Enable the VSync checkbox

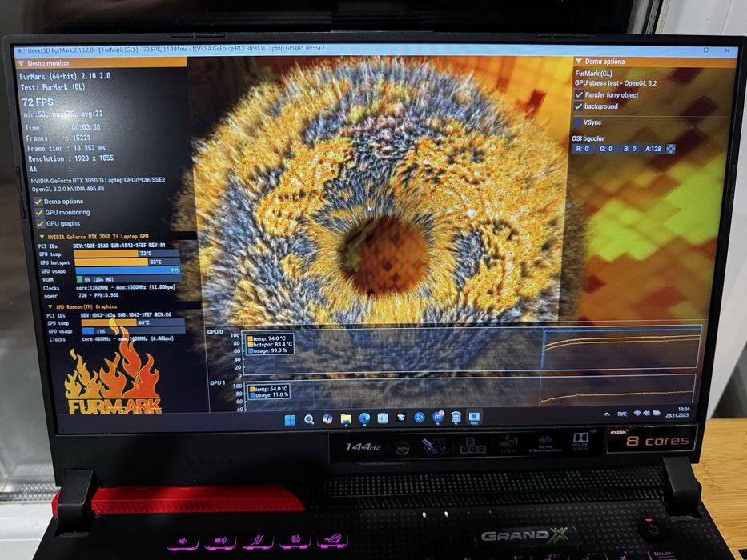pos(577,122)
